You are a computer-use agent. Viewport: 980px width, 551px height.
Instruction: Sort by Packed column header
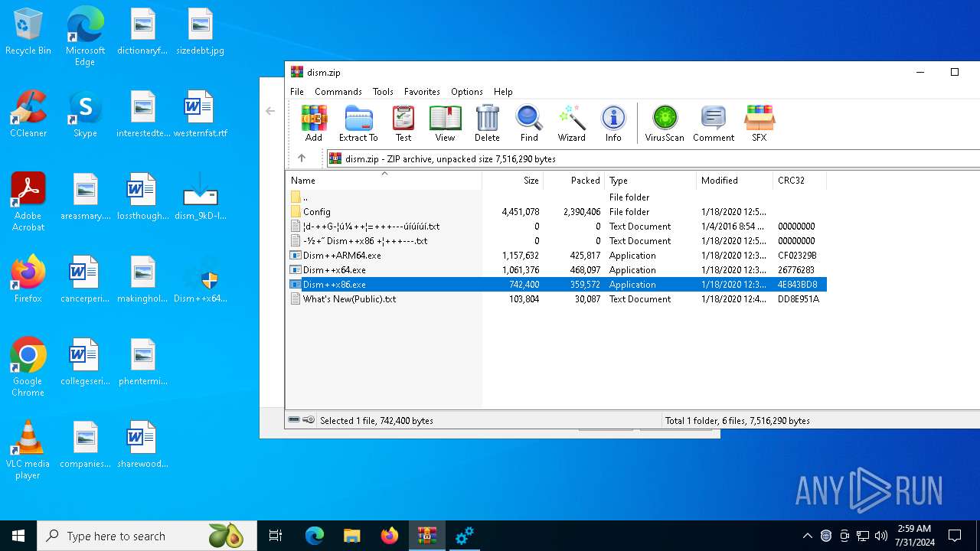(x=574, y=181)
